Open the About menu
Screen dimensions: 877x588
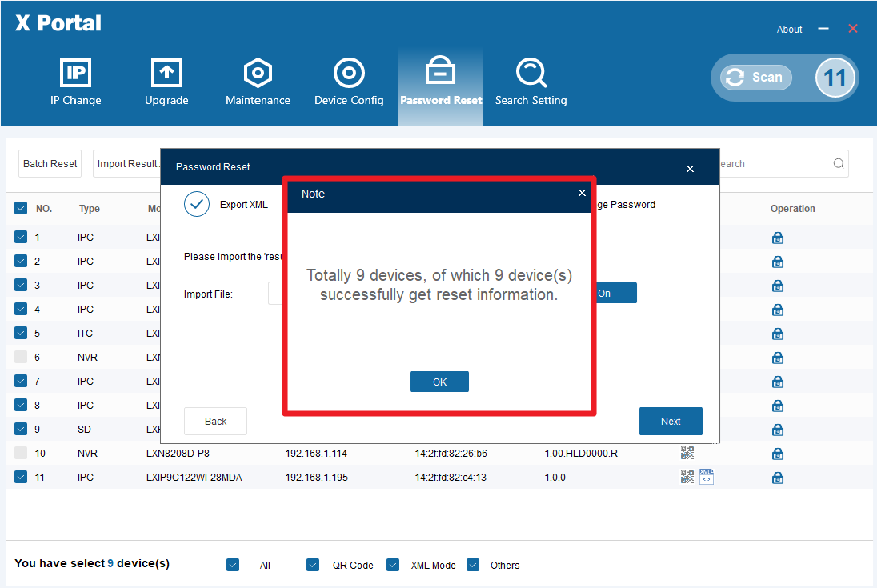click(789, 30)
